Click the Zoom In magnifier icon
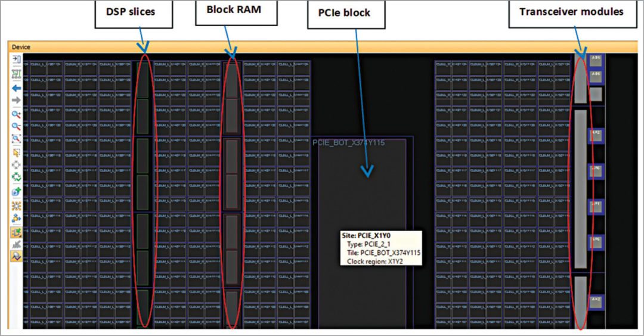The width and height of the screenshot is (644, 336). [x=16, y=113]
